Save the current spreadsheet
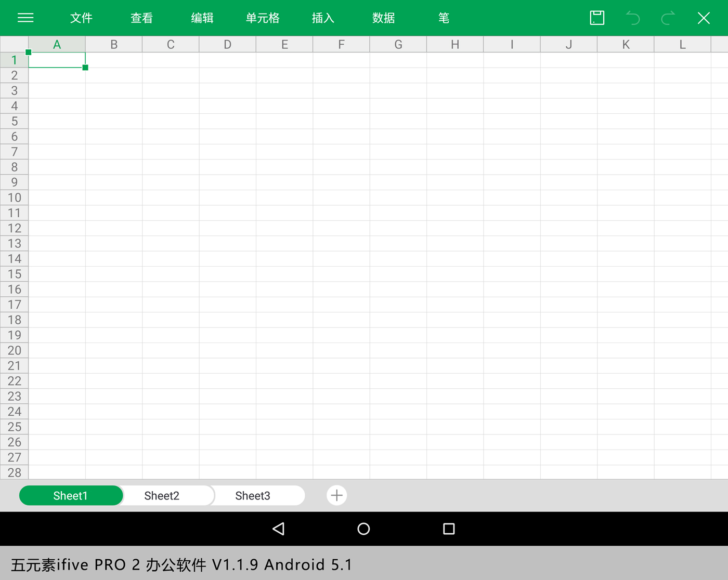This screenshot has height=580, width=728. [x=597, y=18]
